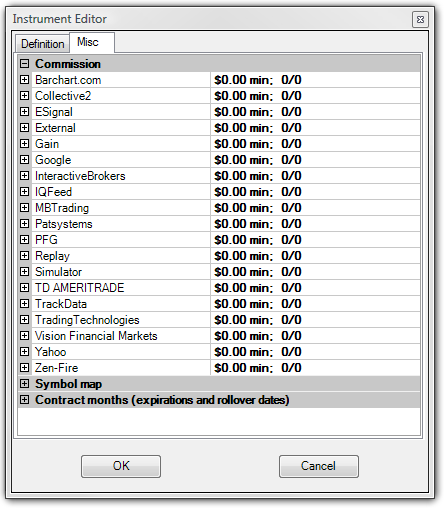Expand the Barchart.com commission row
This screenshot has height=508, width=447.
pyautogui.click(x=24, y=79)
